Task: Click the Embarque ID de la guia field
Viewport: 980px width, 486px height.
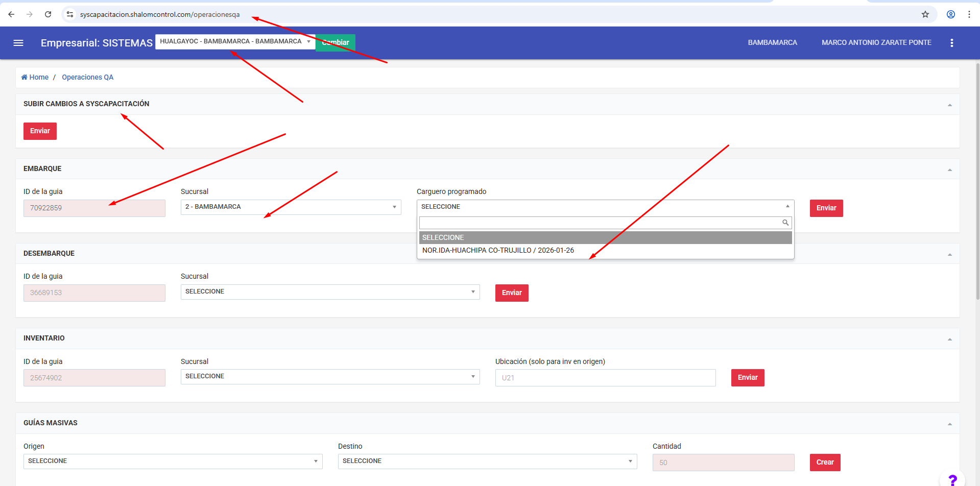Action: click(x=94, y=208)
